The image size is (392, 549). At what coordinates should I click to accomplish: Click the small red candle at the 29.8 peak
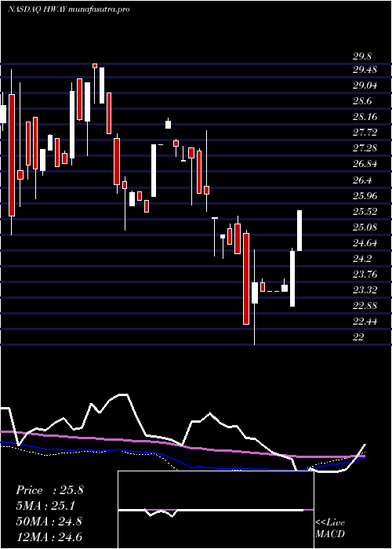(95, 66)
